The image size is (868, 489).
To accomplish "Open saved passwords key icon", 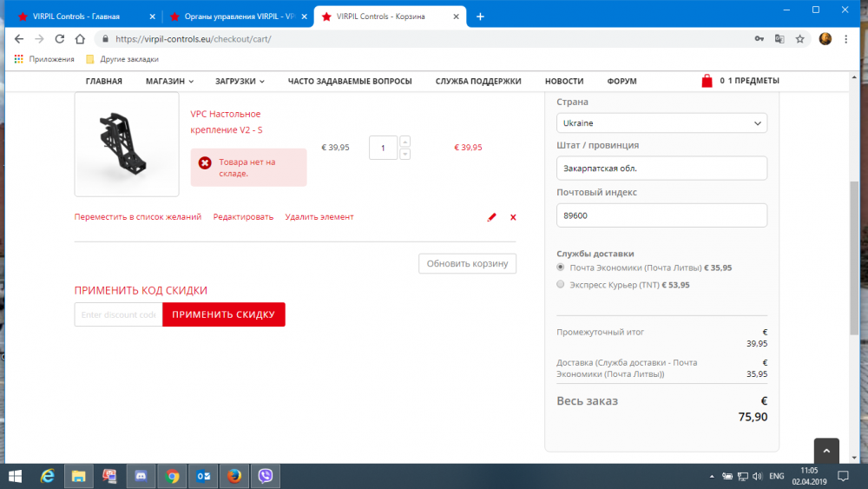I will pyautogui.click(x=759, y=39).
